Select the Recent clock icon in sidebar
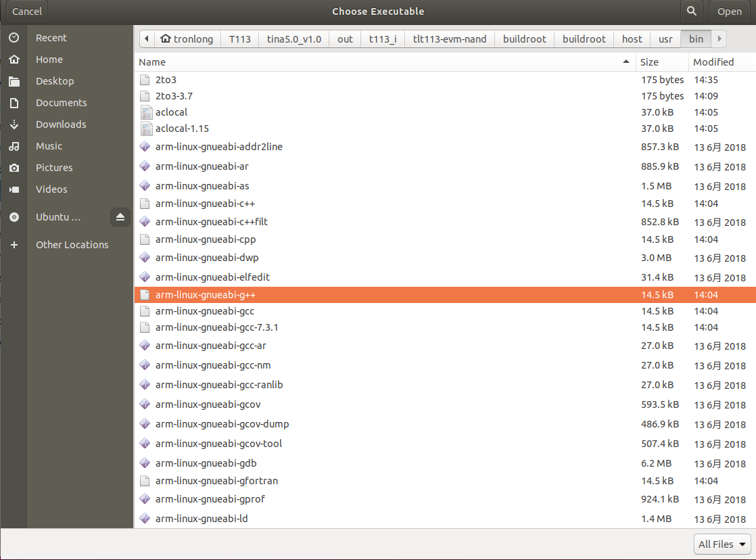 pos(14,37)
